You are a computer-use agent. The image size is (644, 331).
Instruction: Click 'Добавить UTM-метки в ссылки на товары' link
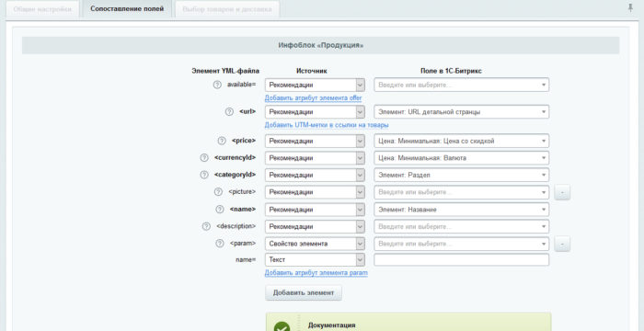[x=327, y=125]
